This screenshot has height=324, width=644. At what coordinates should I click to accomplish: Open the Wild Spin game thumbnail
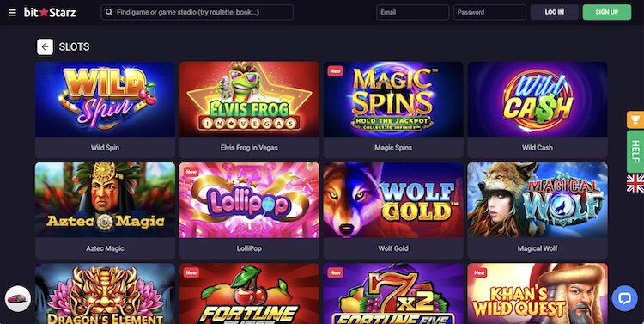(105, 99)
